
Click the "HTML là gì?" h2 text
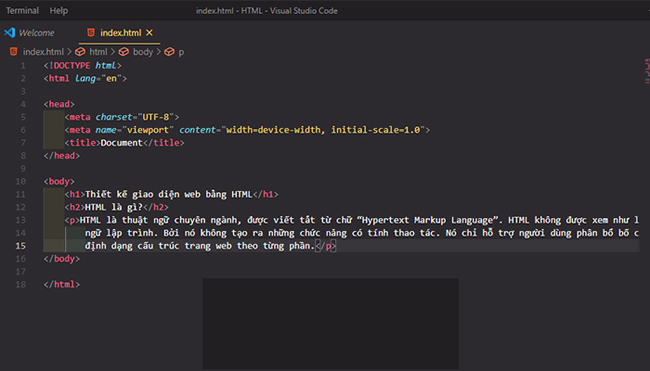click(x=114, y=207)
